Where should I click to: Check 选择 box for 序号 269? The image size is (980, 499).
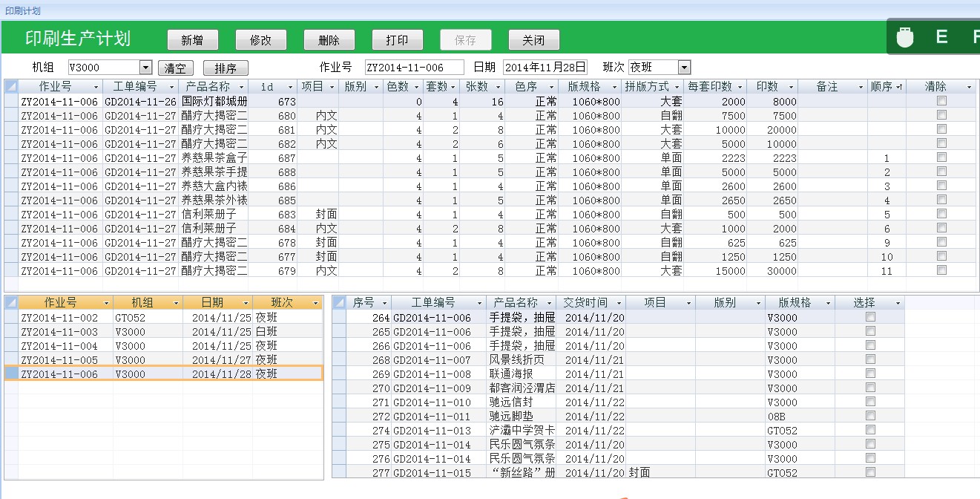[x=870, y=374]
